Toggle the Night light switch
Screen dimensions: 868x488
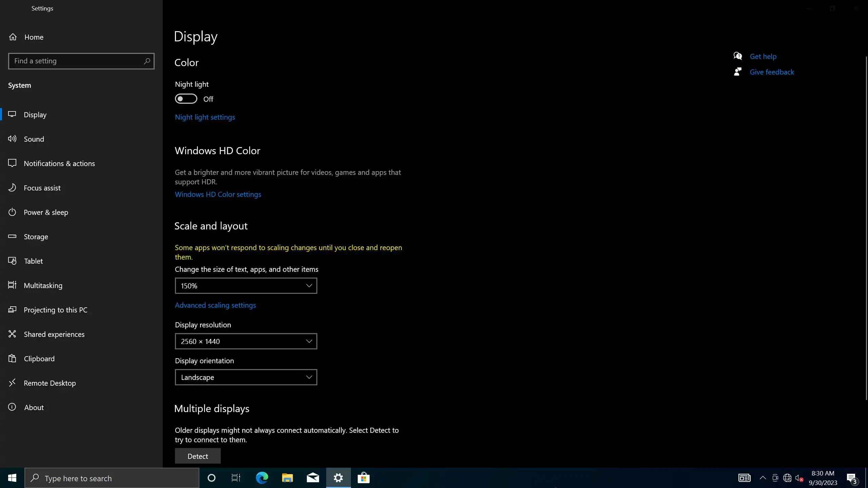coord(186,99)
